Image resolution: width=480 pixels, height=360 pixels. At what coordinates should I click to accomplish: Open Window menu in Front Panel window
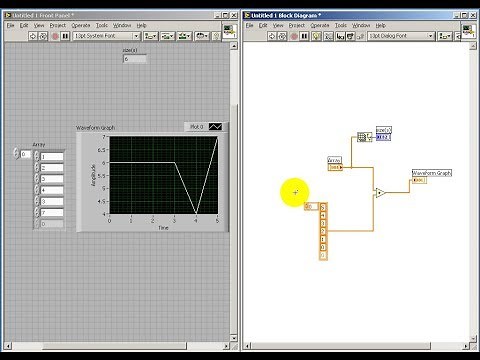point(122,25)
